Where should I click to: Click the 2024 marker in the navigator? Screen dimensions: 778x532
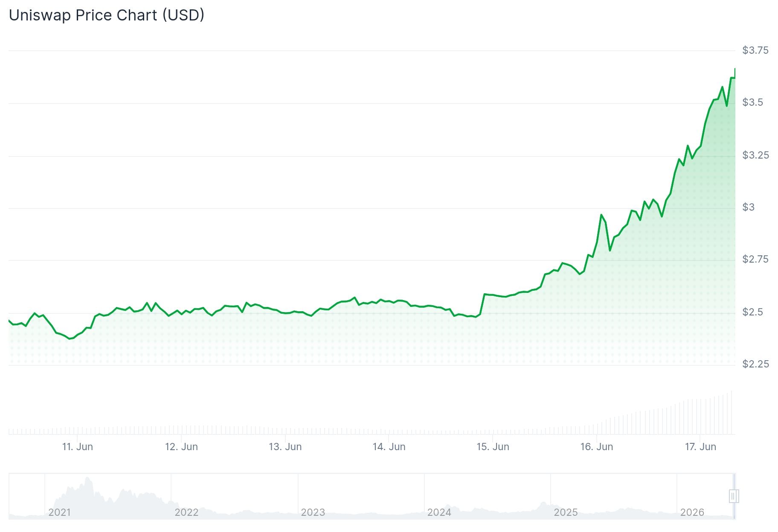click(439, 512)
